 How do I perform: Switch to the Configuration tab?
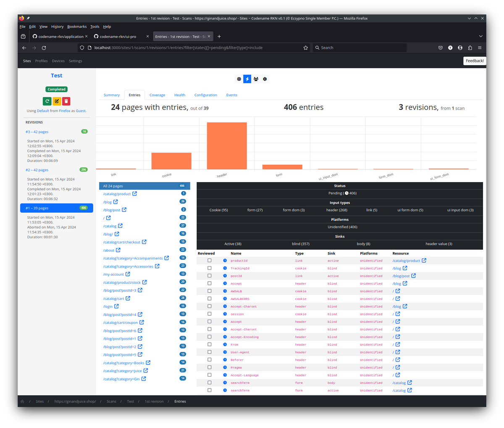pos(206,95)
